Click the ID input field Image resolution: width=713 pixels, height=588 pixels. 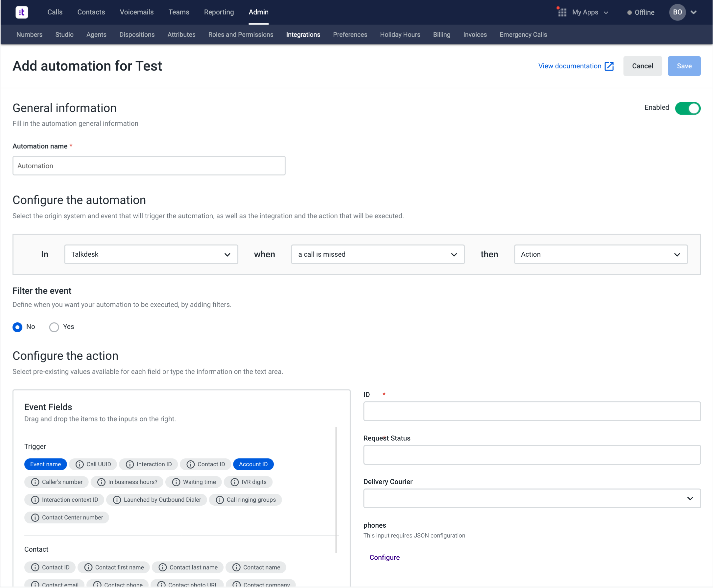[x=532, y=411]
